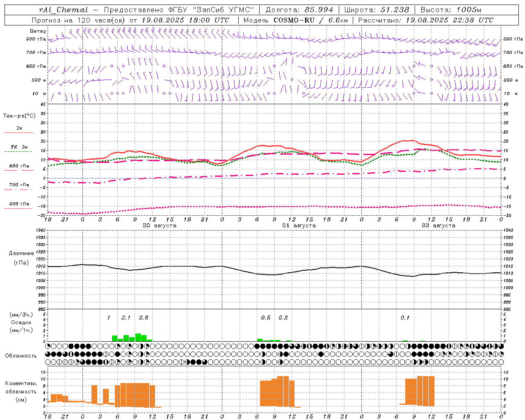The width and height of the screenshot is (525, 420).
Task: Click the '21 августа' date label
Action: coord(299,226)
